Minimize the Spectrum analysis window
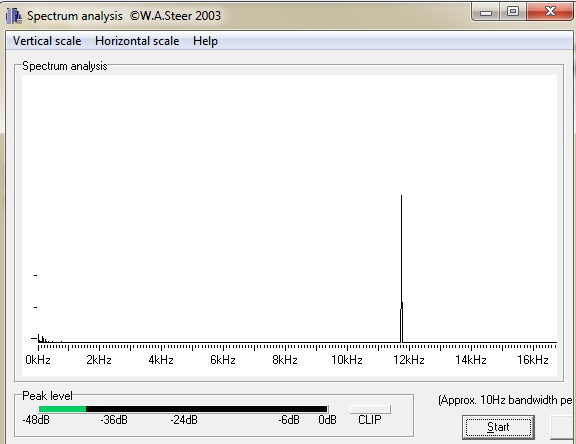Screen dimensions: 576x444 (x=486, y=12)
